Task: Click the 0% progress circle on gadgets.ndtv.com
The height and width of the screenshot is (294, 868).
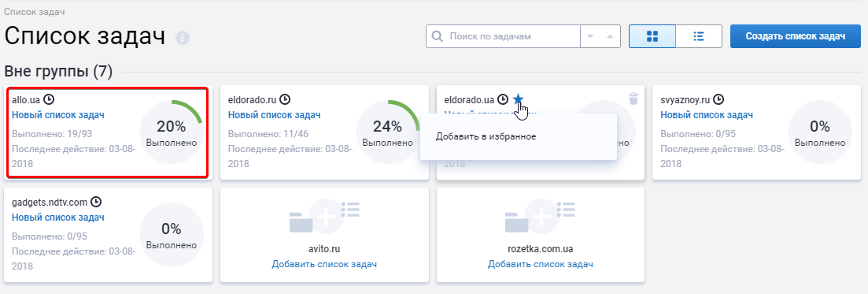Action: [172, 235]
